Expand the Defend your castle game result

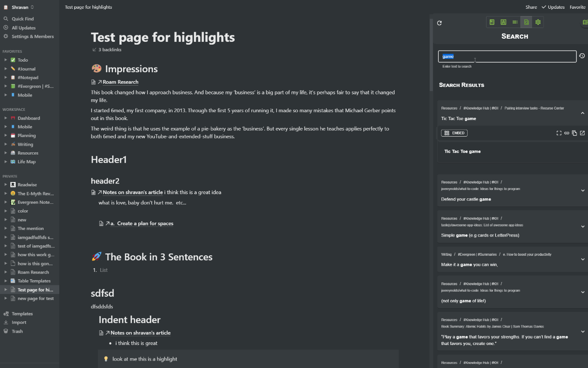point(583,190)
